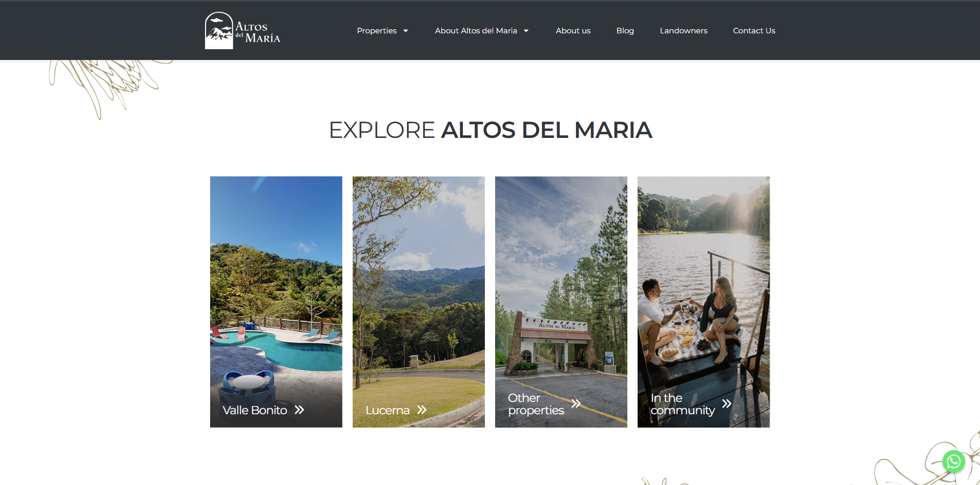Open Contact Us page
980x485 pixels.
(754, 31)
